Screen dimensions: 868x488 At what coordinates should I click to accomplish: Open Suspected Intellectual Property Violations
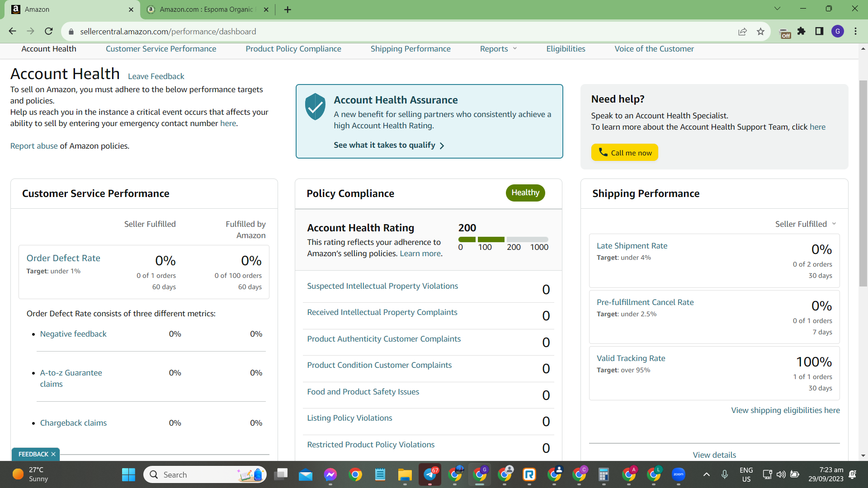click(382, 286)
